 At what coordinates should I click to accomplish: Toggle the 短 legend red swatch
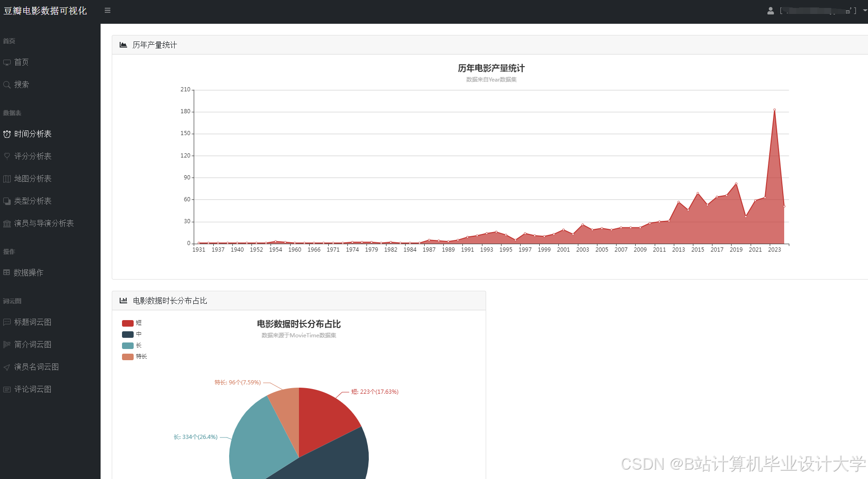[128, 323]
